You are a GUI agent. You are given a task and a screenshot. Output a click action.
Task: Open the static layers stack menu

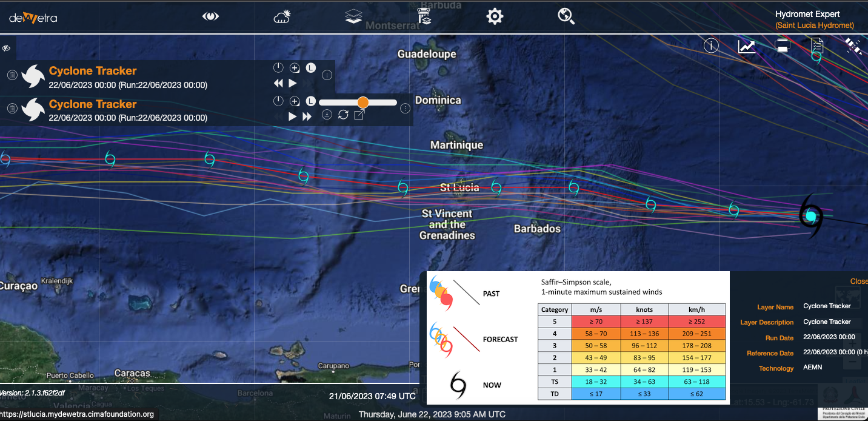tap(353, 16)
